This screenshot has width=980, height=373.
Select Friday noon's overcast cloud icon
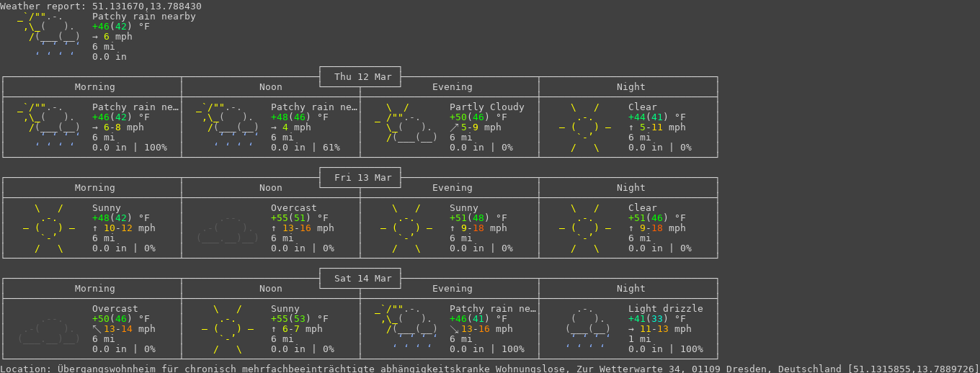tap(228, 228)
